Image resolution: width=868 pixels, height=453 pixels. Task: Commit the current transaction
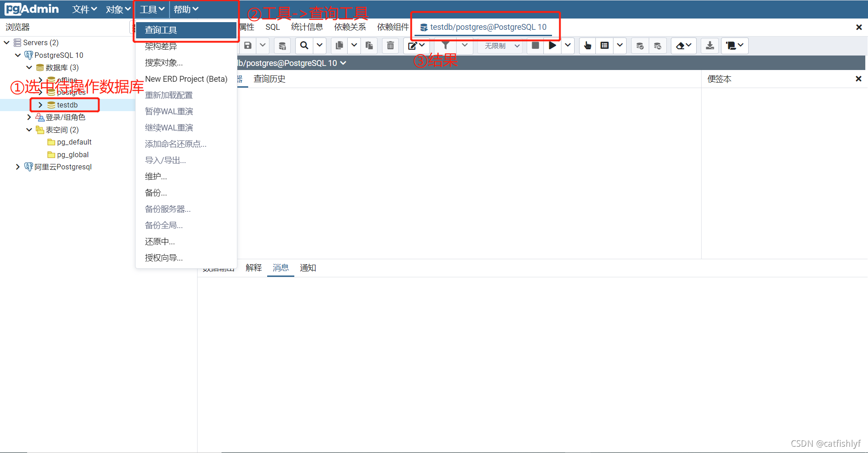[x=639, y=46]
